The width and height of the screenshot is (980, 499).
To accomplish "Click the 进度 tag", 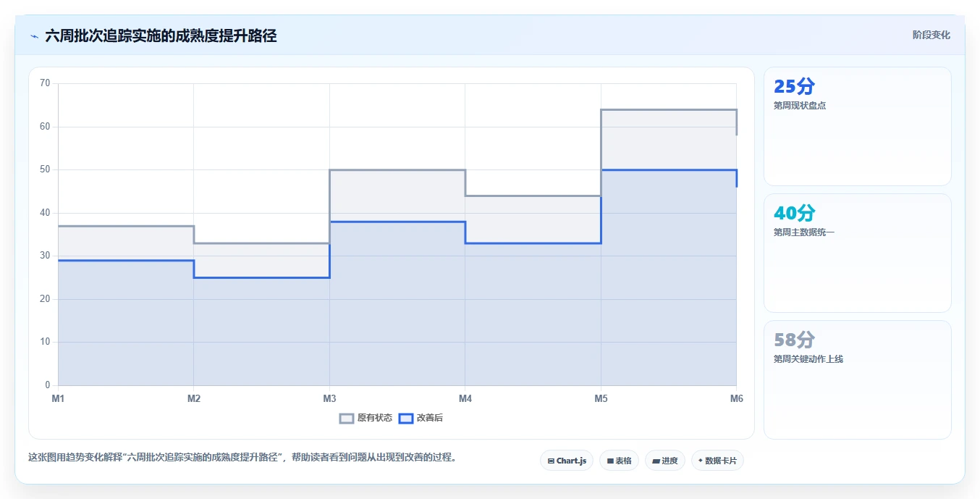I will click(665, 461).
